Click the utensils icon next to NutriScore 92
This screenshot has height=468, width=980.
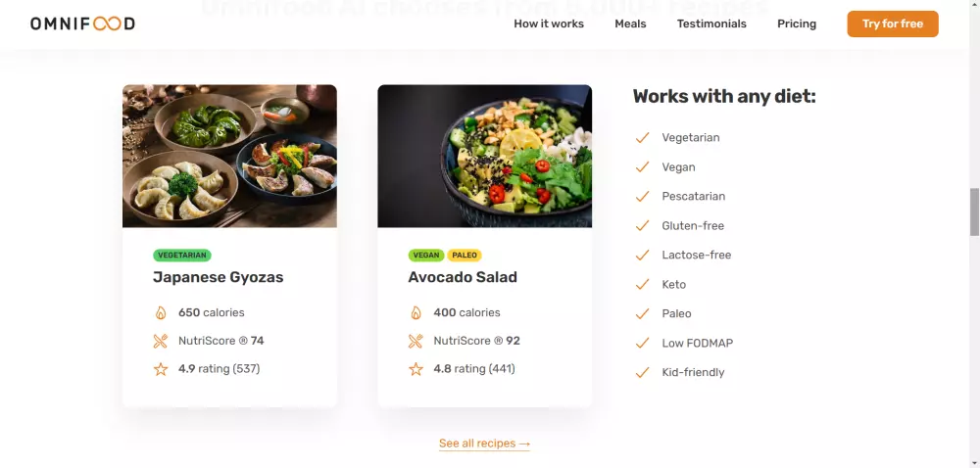click(x=416, y=342)
